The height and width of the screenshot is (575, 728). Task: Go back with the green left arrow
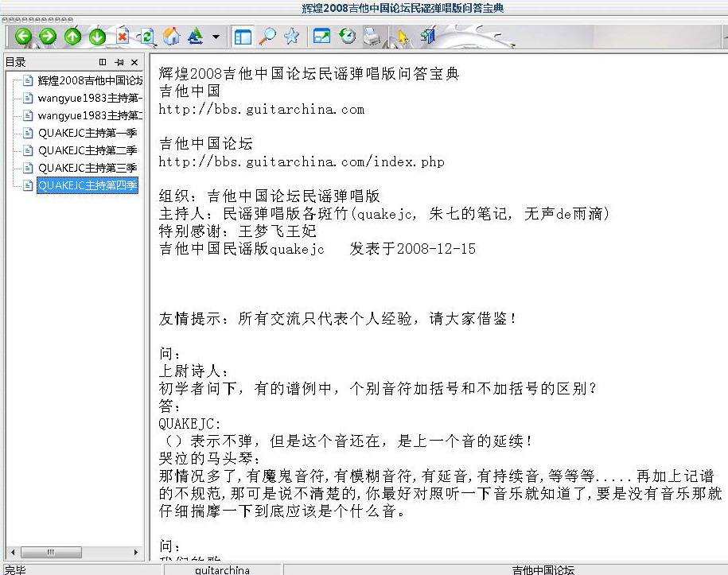pyautogui.click(x=23, y=37)
